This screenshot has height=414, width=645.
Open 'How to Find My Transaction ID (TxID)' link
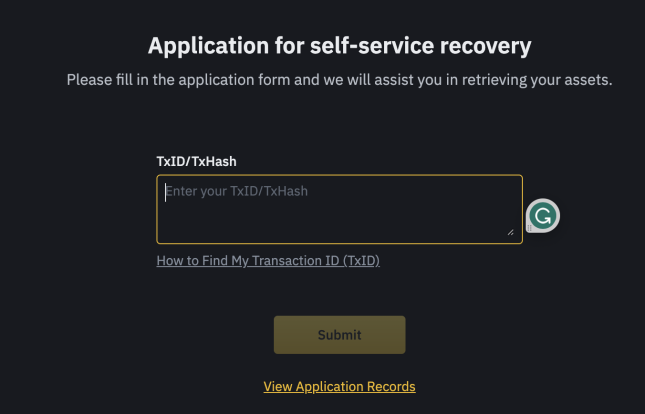[268, 260]
